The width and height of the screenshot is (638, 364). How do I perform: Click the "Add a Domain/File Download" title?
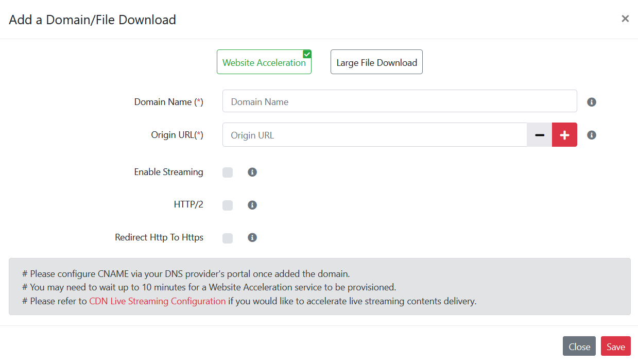point(93,20)
